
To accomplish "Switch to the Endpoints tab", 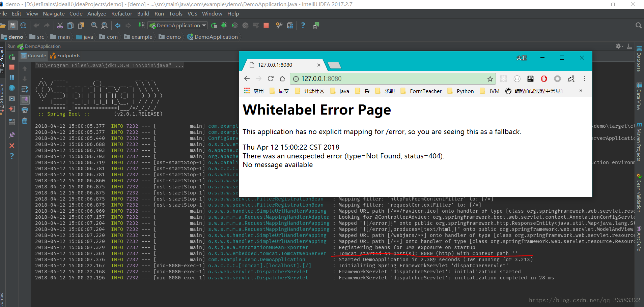I will click(65, 56).
